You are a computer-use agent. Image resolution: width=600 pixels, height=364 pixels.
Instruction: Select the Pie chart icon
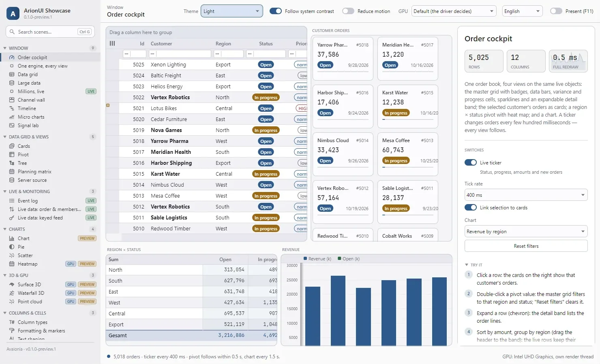coord(12,247)
